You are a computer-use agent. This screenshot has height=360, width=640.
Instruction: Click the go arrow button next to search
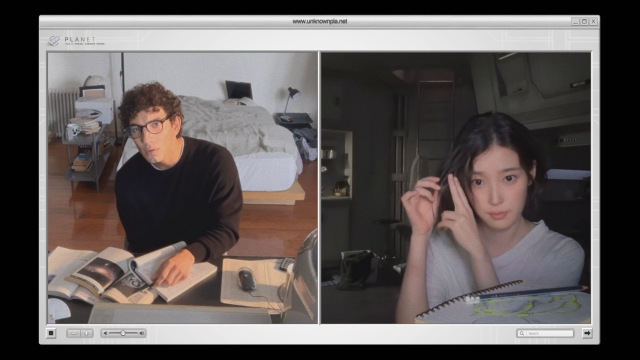tap(587, 333)
